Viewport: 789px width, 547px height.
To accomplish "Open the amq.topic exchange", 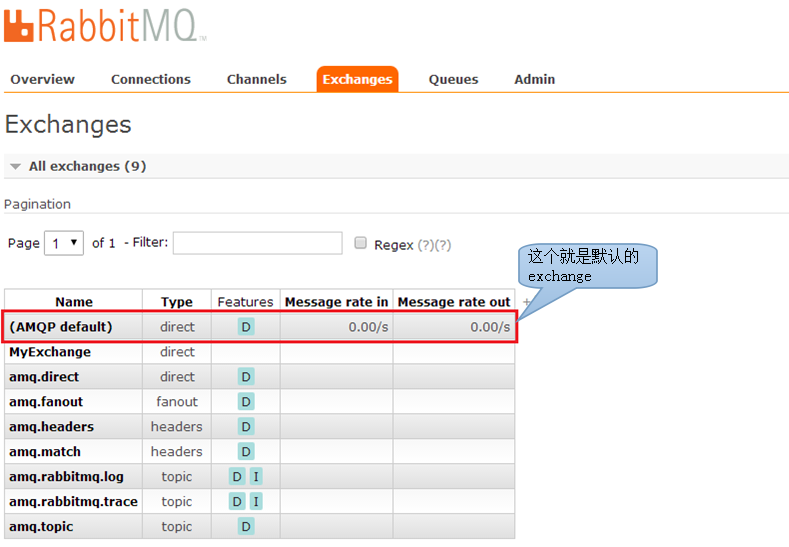I will (x=41, y=527).
